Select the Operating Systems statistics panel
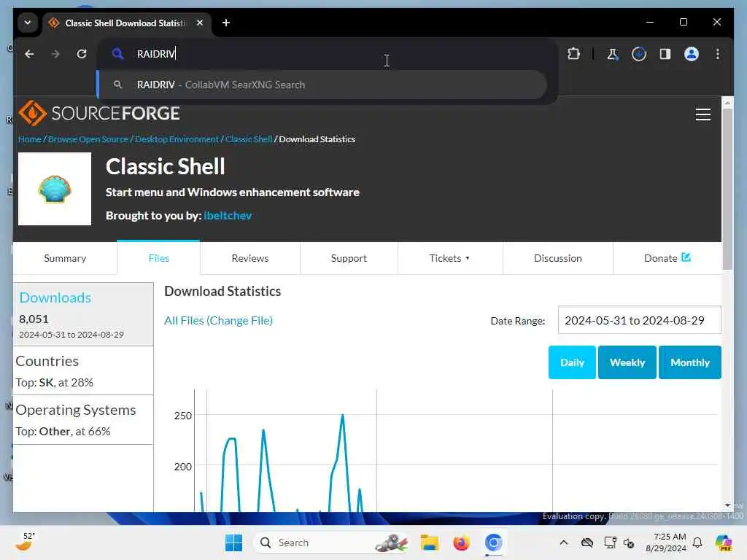The image size is (747, 560). [x=83, y=420]
